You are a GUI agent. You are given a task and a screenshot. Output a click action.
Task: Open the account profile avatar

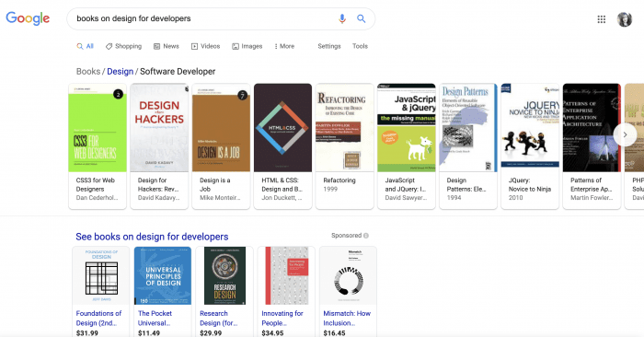point(625,19)
